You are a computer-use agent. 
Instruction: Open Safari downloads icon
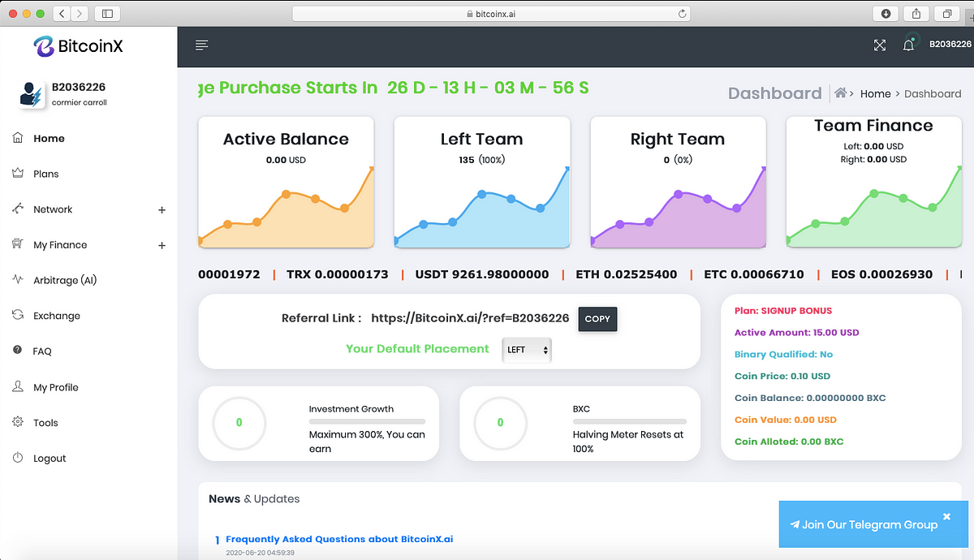(886, 13)
